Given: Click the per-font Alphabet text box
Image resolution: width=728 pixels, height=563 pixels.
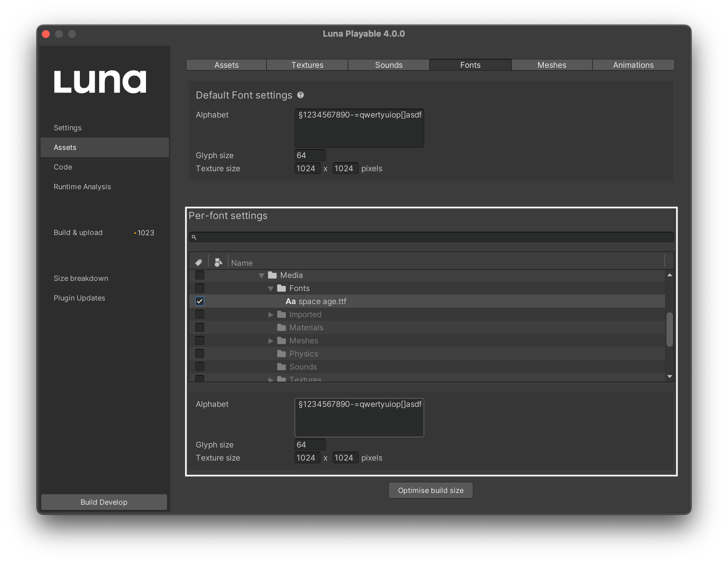Looking at the screenshot, I should (359, 417).
